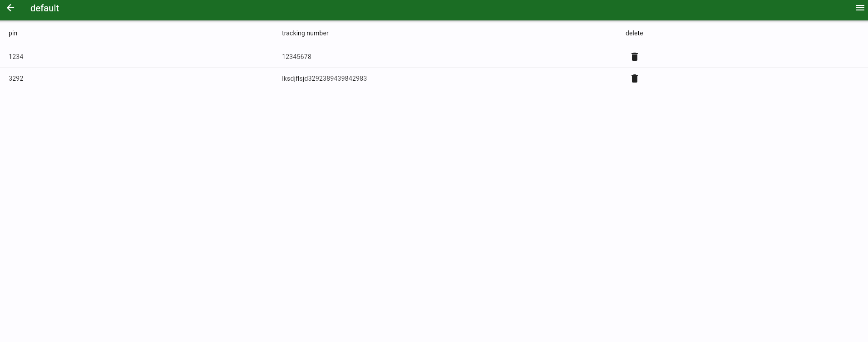Click the blank header cell right of delete
Screen dimensions: 868x342
[754, 33]
